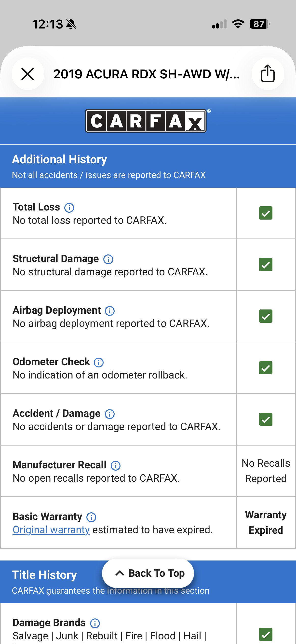Tap Structural Damage green checkmark

(266, 265)
